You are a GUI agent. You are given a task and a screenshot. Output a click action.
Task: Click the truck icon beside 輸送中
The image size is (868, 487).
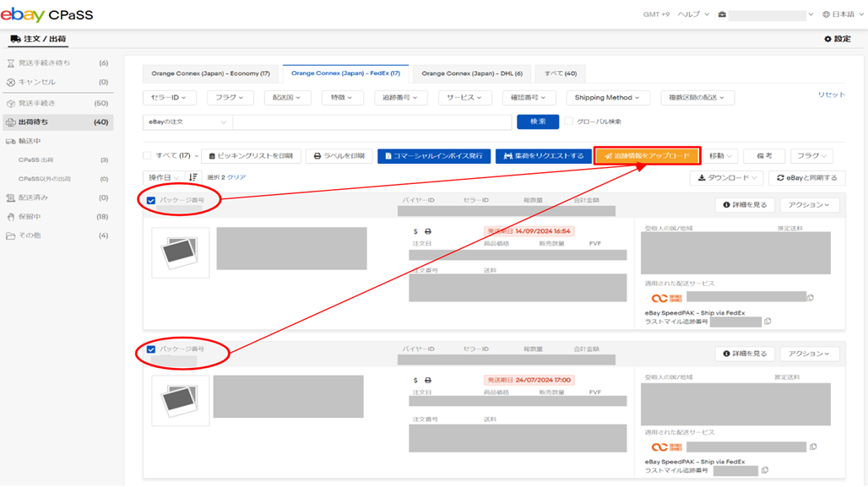(10, 141)
